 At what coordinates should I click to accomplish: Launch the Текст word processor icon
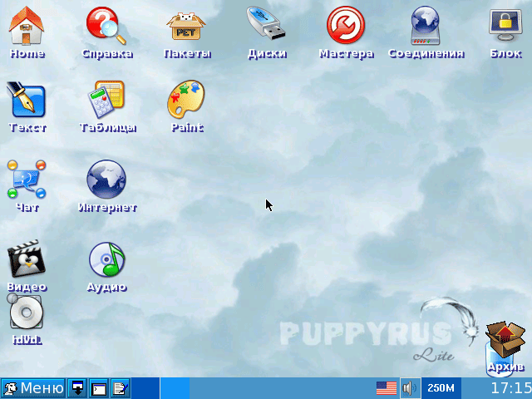27,100
